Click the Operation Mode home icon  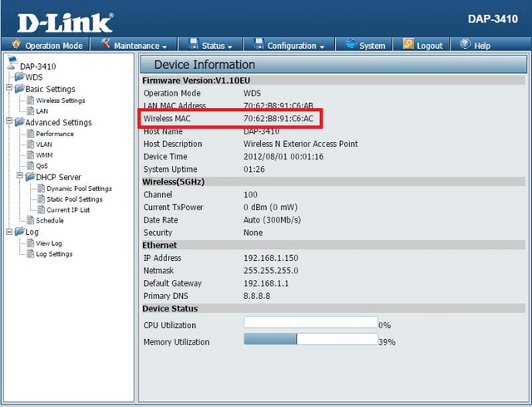point(17,45)
